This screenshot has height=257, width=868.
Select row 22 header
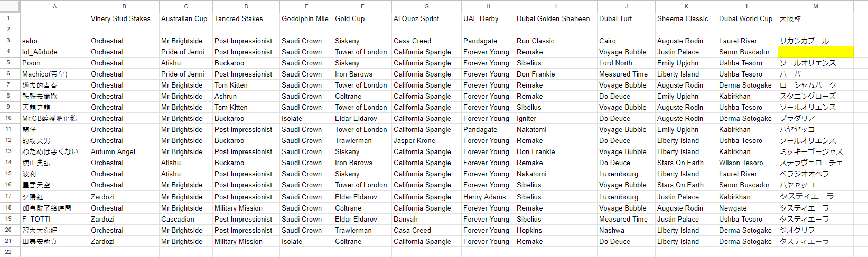pos(8,252)
